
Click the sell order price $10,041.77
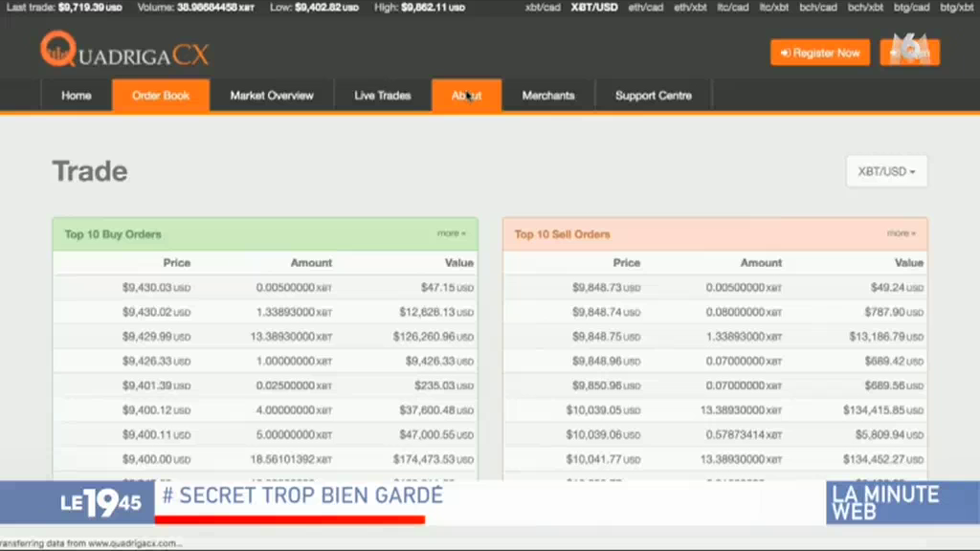coord(603,459)
